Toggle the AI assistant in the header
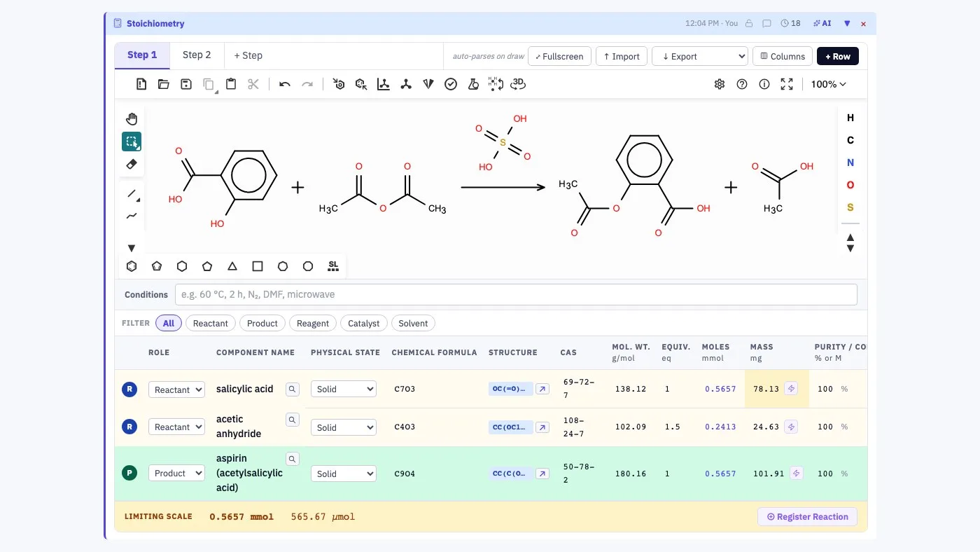This screenshot has width=980, height=552. [822, 23]
